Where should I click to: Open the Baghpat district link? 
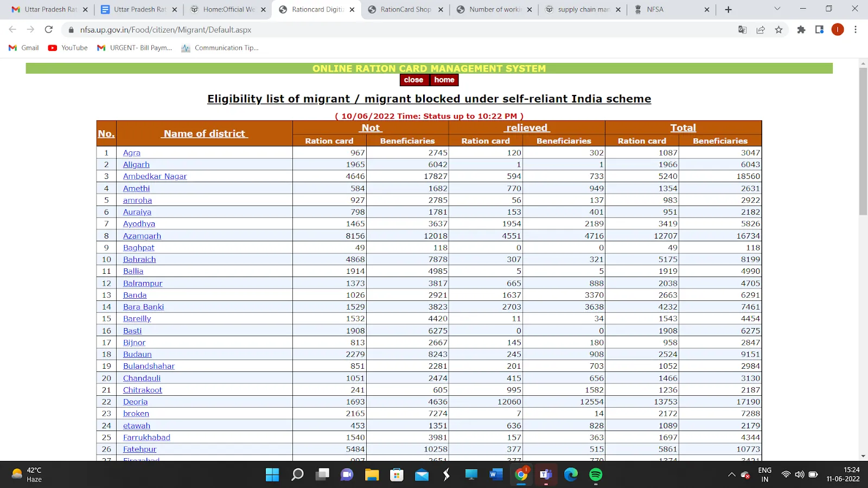[x=139, y=247]
